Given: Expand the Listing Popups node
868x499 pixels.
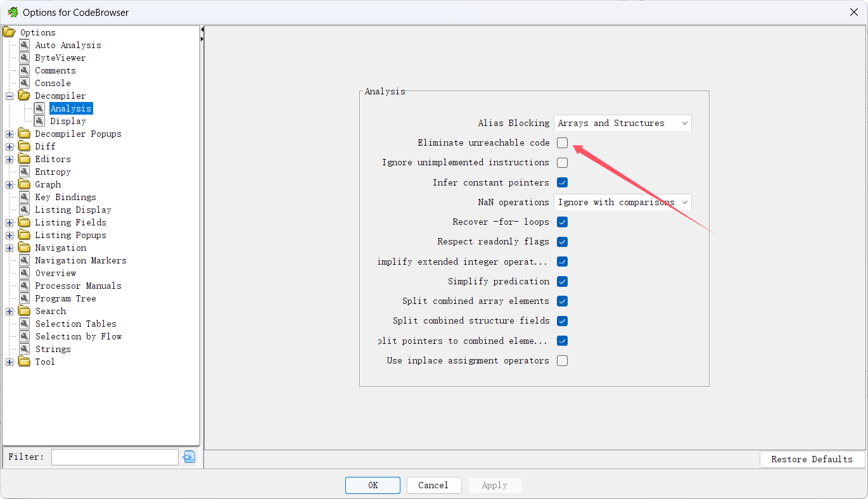Looking at the screenshot, I should (10, 236).
